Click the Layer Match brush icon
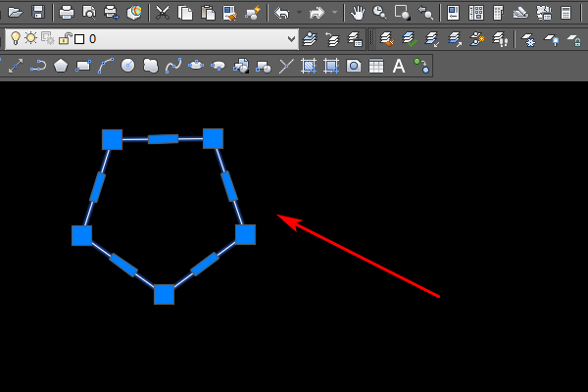Viewport: 588px width, 392px height. tap(387, 39)
